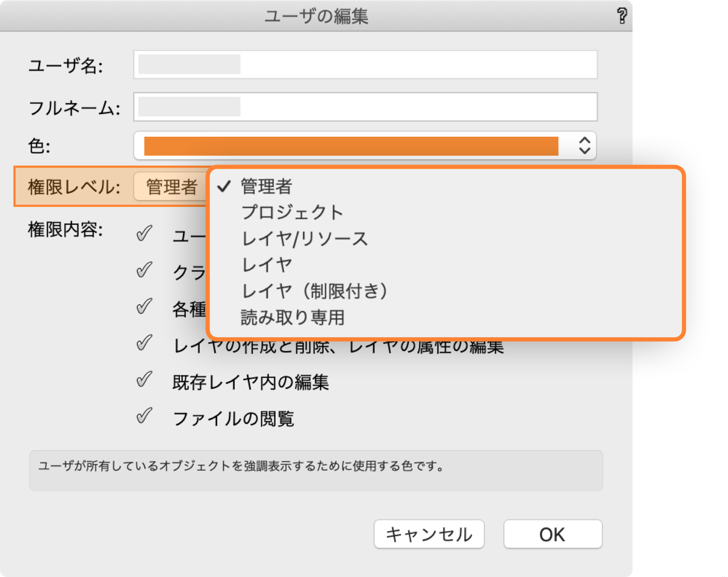The height and width of the screenshot is (577, 728).
Task: Select レイヤ/リソース in the permission level menu
Action: tap(305, 238)
